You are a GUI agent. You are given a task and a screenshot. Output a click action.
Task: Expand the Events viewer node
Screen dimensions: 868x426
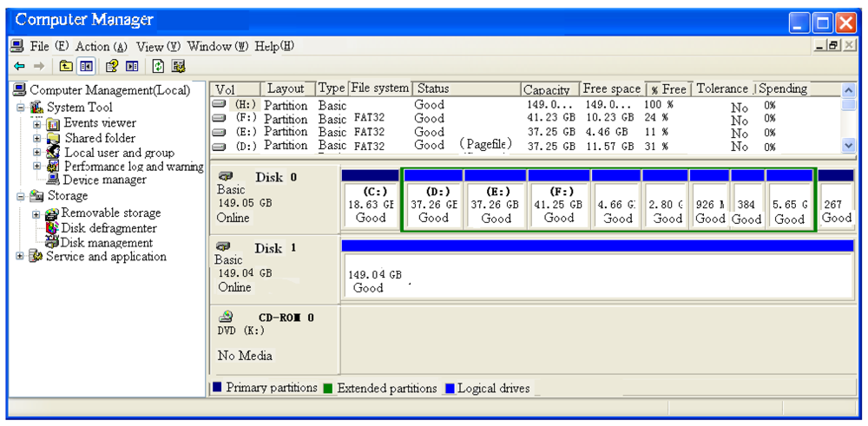[x=37, y=123]
